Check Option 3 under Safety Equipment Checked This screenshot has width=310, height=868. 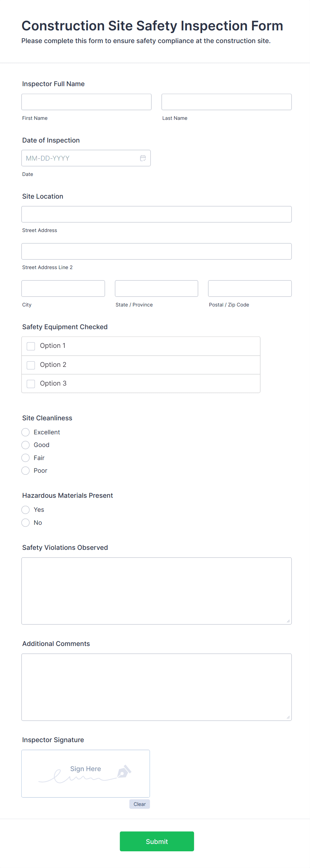coord(31,384)
